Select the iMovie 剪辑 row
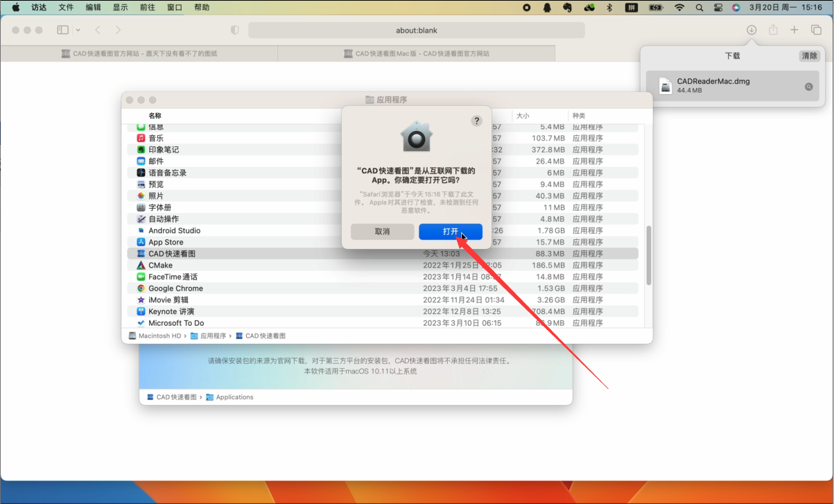 click(383, 300)
